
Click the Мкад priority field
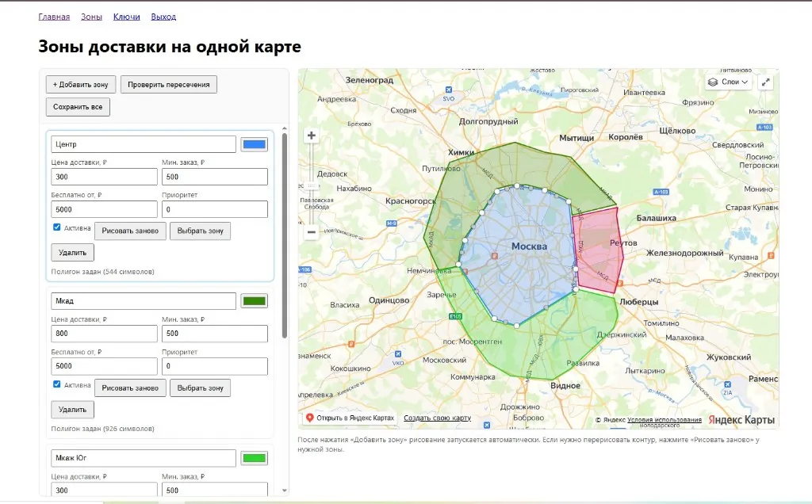[215, 366]
